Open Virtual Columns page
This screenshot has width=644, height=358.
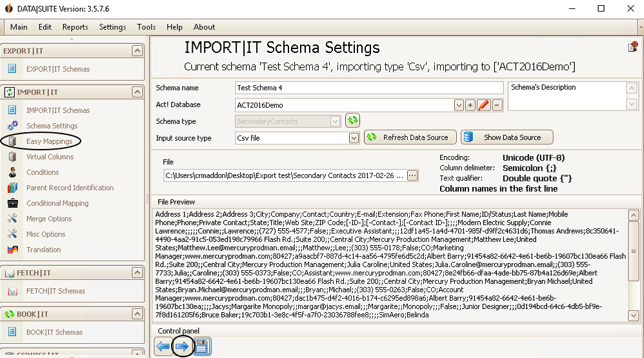point(50,157)
